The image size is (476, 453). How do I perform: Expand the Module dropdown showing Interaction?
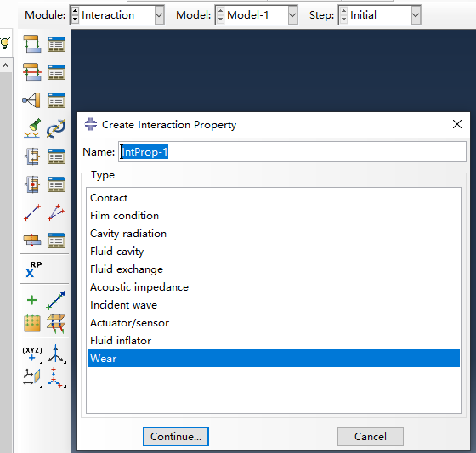[x=117, y=15]
